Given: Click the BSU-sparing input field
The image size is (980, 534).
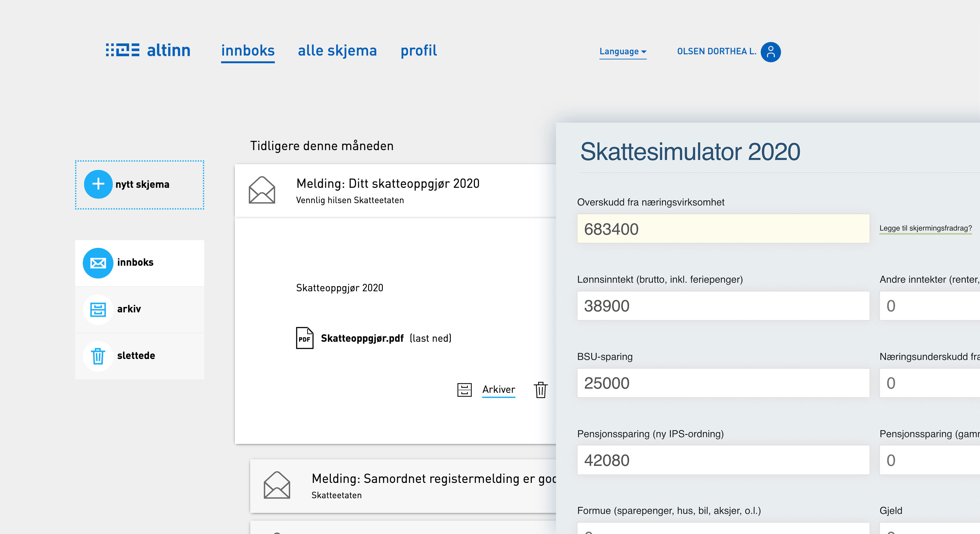Looking at the screenshot, I should 723,383.
